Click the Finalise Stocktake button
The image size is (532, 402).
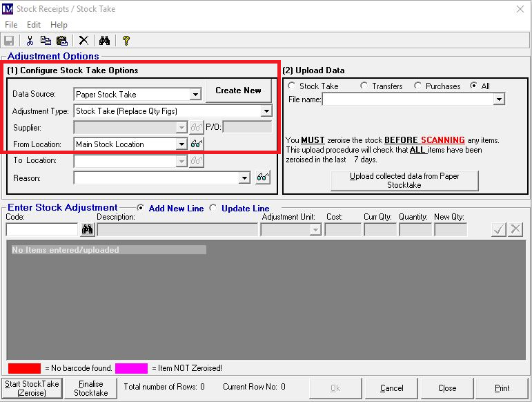(90, 388)
